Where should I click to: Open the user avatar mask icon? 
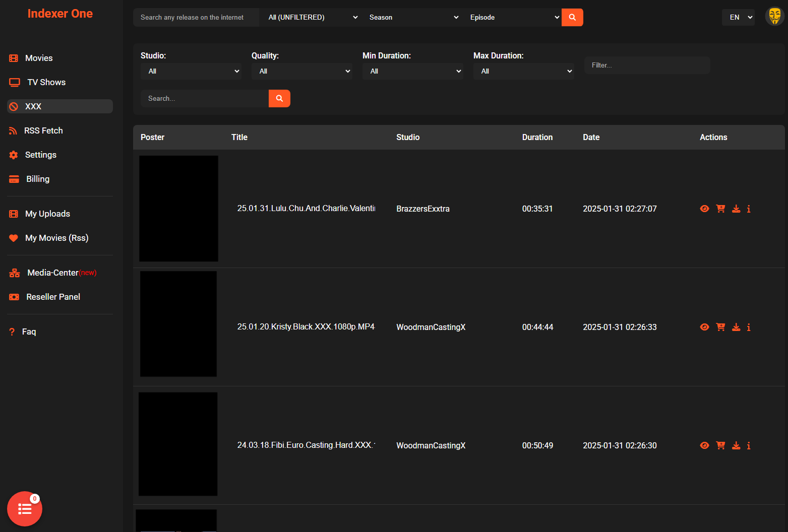[x=775, y=16]
